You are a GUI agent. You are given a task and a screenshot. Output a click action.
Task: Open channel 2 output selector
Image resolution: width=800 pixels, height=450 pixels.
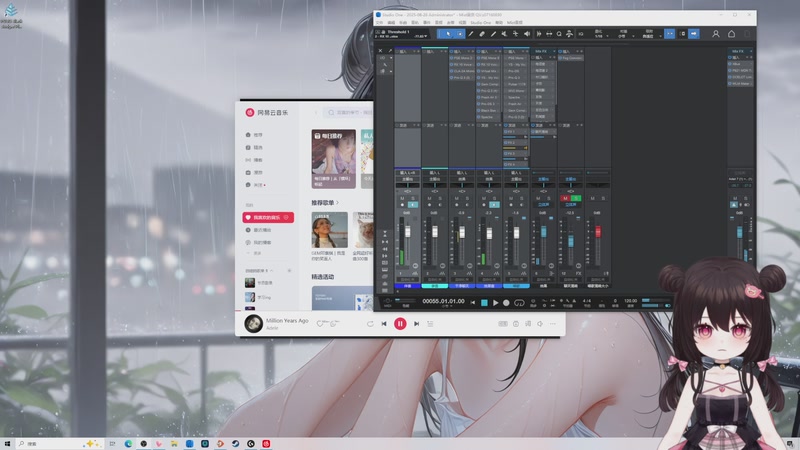435,179
